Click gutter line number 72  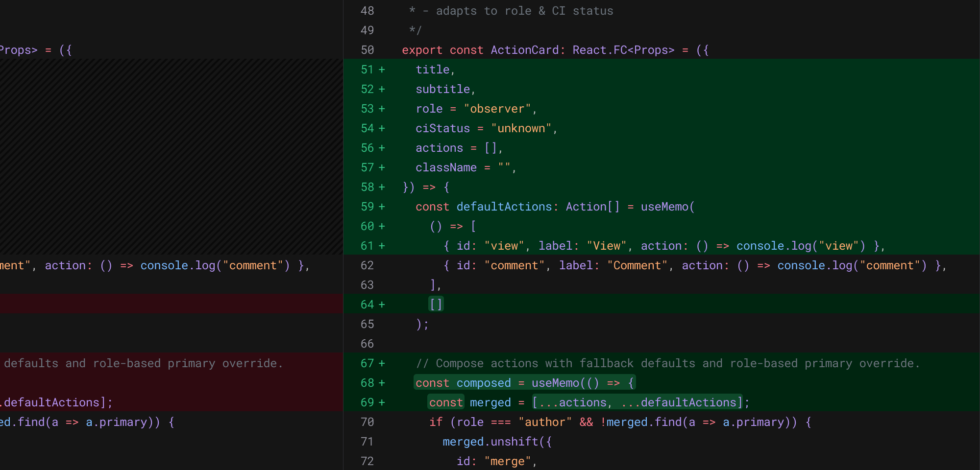(367, 461)
